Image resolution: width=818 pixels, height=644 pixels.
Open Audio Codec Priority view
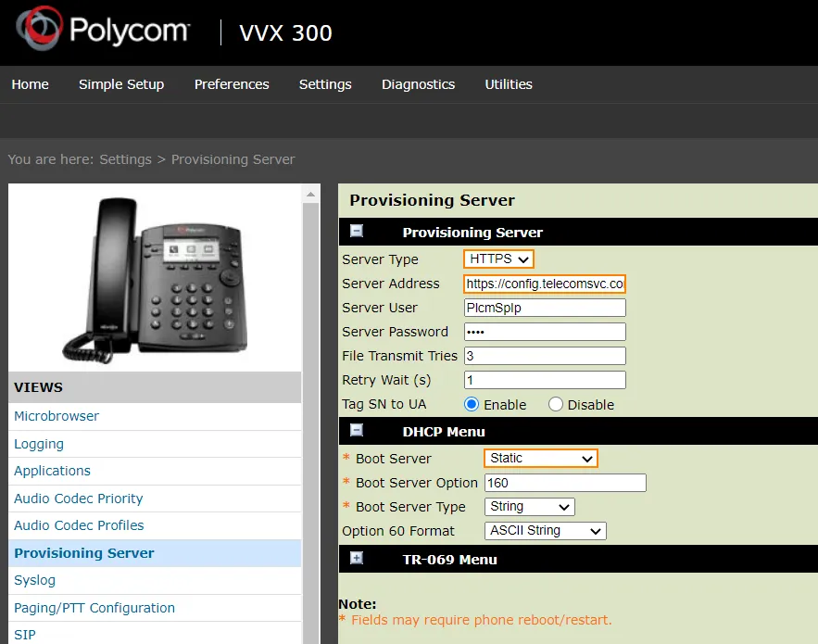click(78, 499)
